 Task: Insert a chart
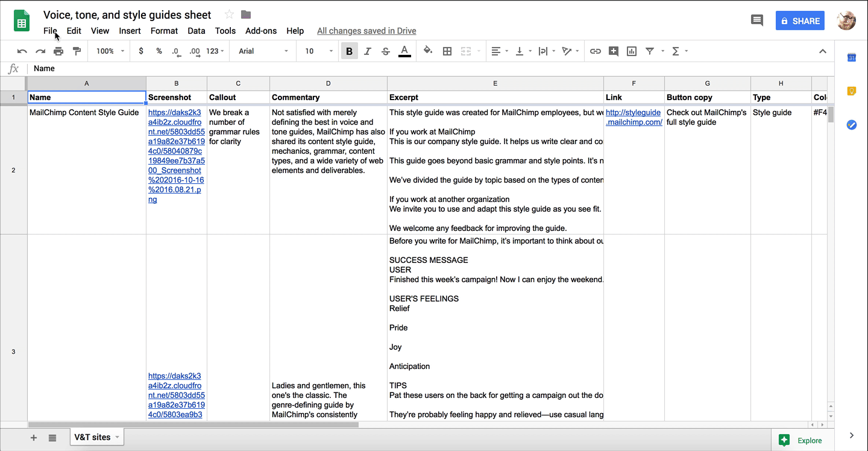pyautogui.click(x=632, y=51)
